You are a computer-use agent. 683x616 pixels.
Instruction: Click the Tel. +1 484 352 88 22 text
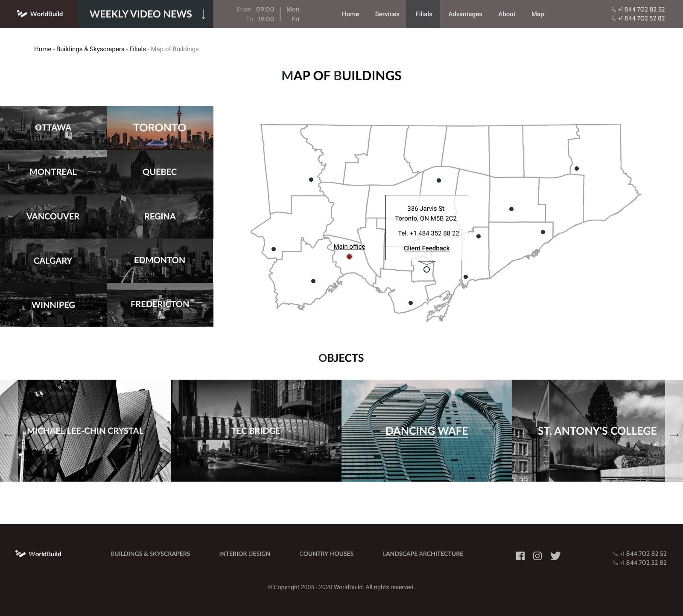pos(429,233)
